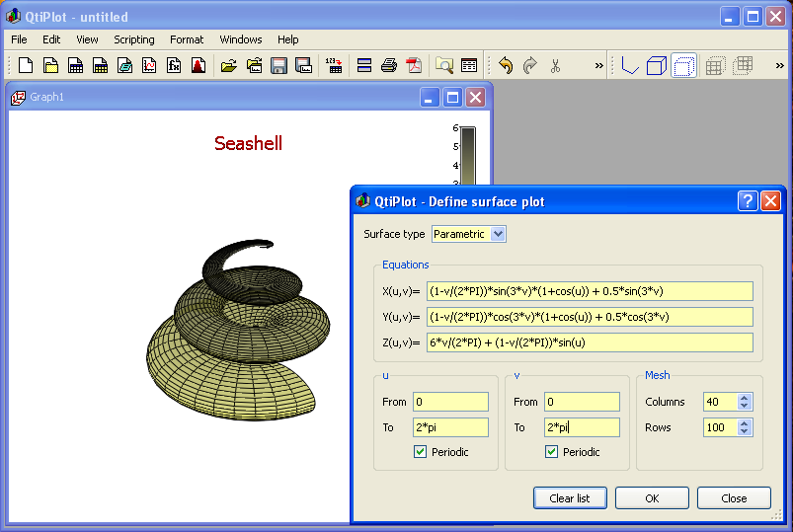Click the help question mark in dialog title
The image size is (793, 532).
[748, 201]
